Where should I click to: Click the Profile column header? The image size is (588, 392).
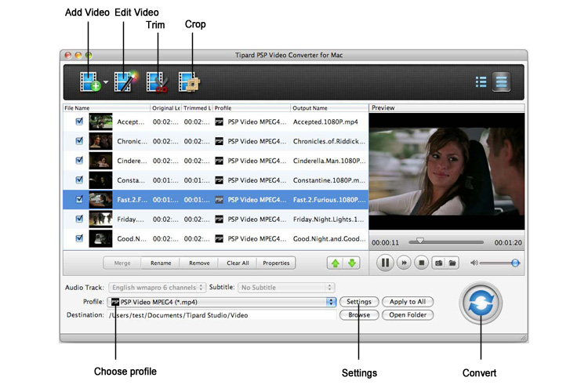pyautogui.click(x=252, y=108)
